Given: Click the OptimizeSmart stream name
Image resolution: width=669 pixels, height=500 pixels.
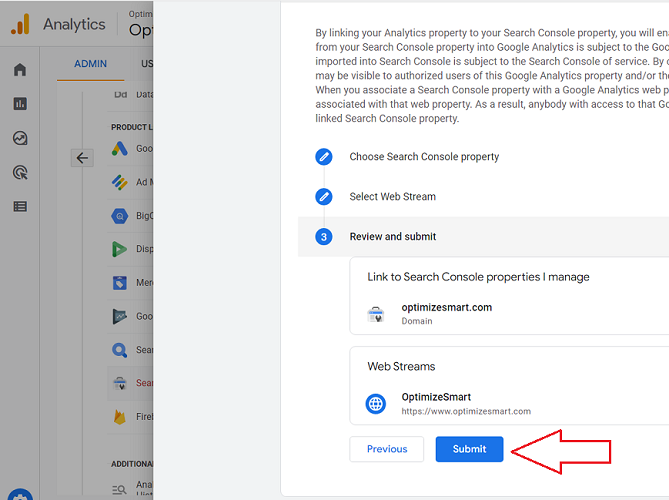Looking at the screenshot, I should (x=436, y=397).
